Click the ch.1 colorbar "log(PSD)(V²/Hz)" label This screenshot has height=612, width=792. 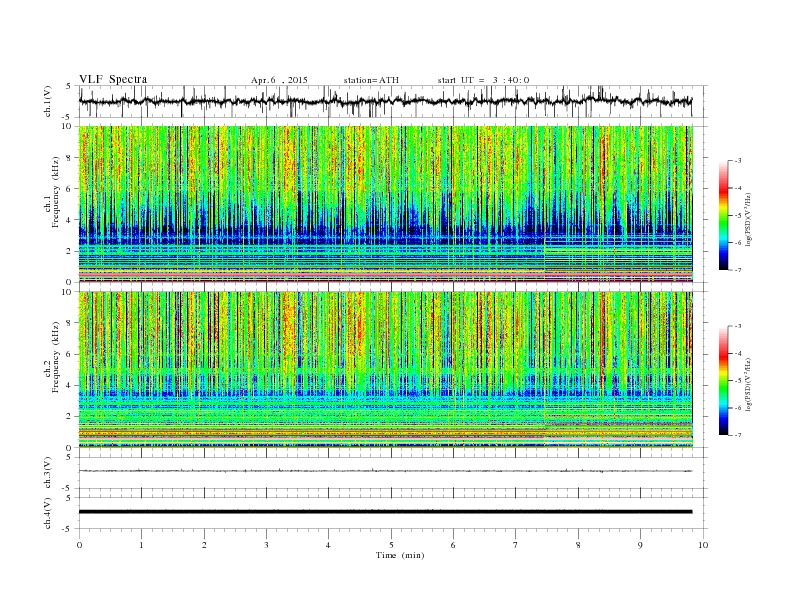pyautogui.click(x=748, y=218)
